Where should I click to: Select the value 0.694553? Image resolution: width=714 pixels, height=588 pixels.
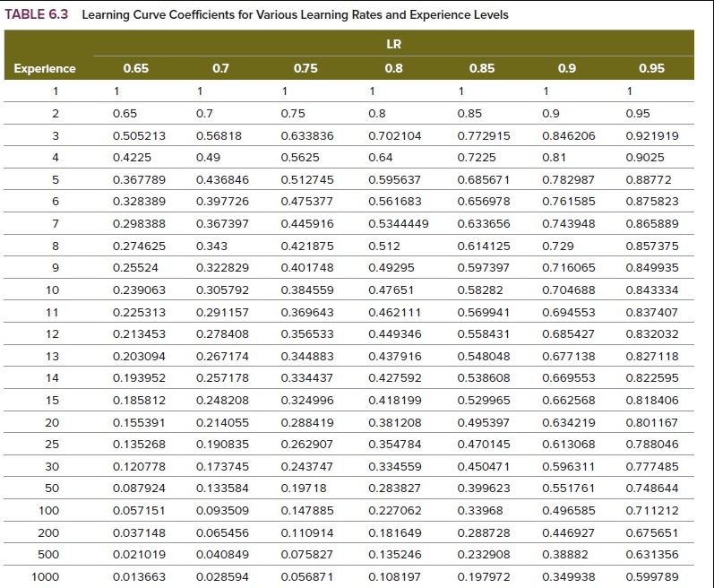point(569,313)
